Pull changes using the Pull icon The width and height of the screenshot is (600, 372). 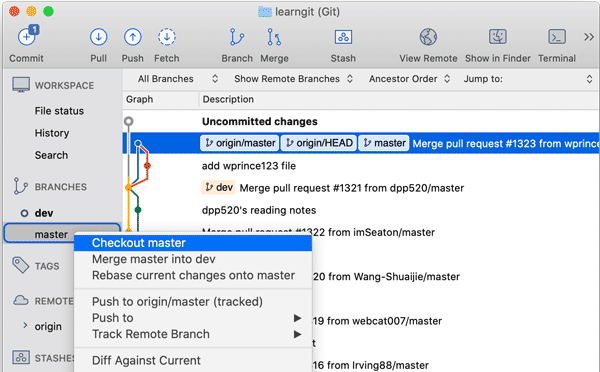pyautogui.click(x=98, y=37)
